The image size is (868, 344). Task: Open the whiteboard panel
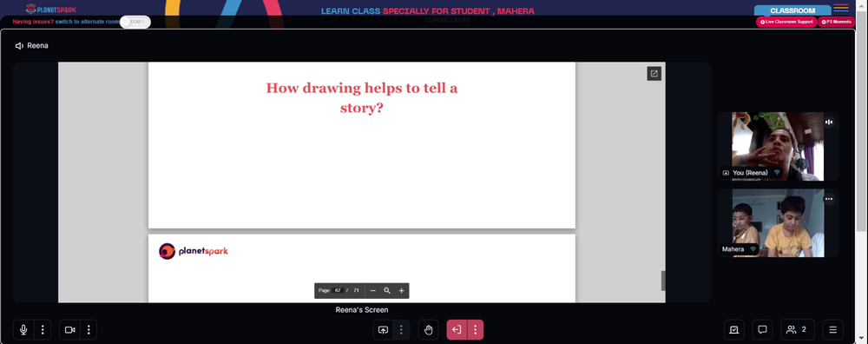[734, 329]
